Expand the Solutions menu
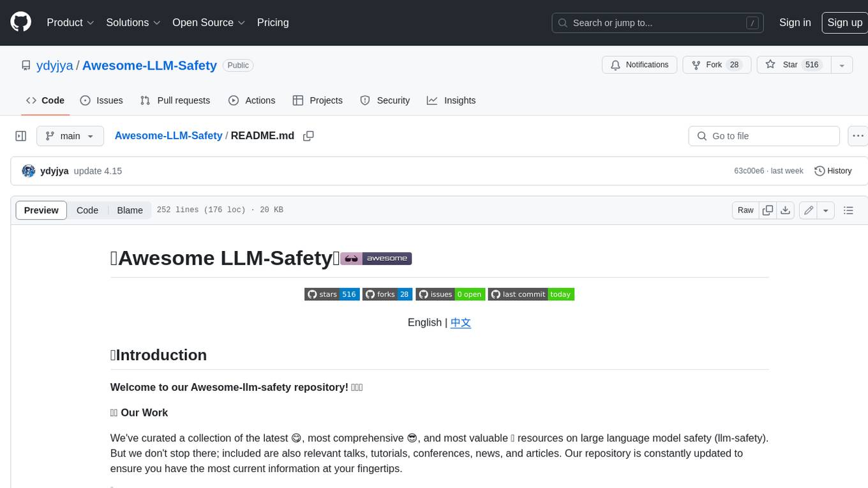 (133, 22)
